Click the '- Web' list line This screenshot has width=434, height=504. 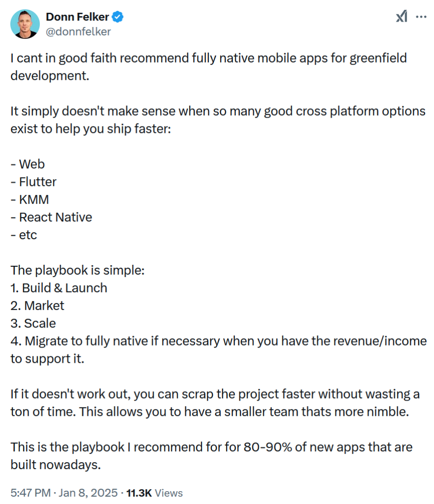[x=28, y=164]
